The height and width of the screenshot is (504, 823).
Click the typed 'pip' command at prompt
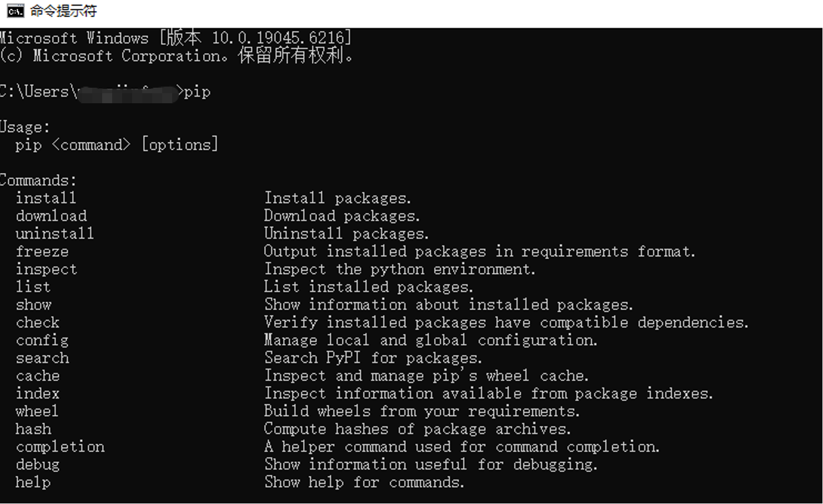pyautogui.click(x=197, y=92)
